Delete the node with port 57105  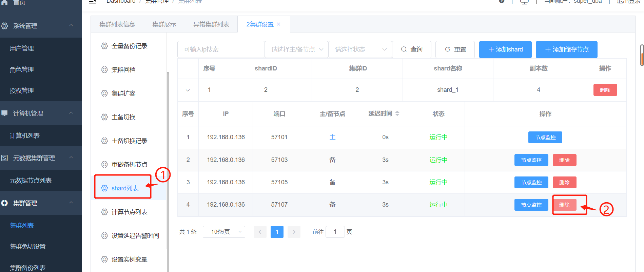tap(564, 182)
